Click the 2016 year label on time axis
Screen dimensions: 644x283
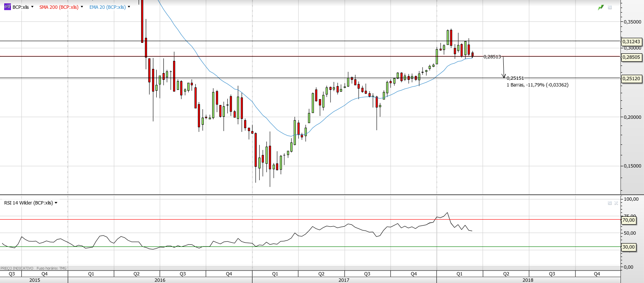click(160, 280)
